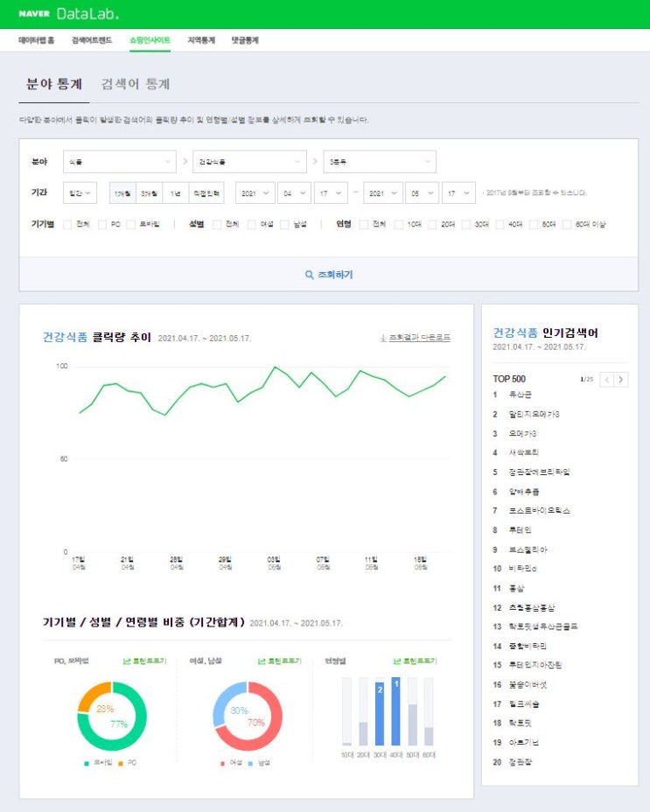Check the 60대 이상 age checkbox
The image size is (650, 812).
pyautogui.click(x=567, y=224)
